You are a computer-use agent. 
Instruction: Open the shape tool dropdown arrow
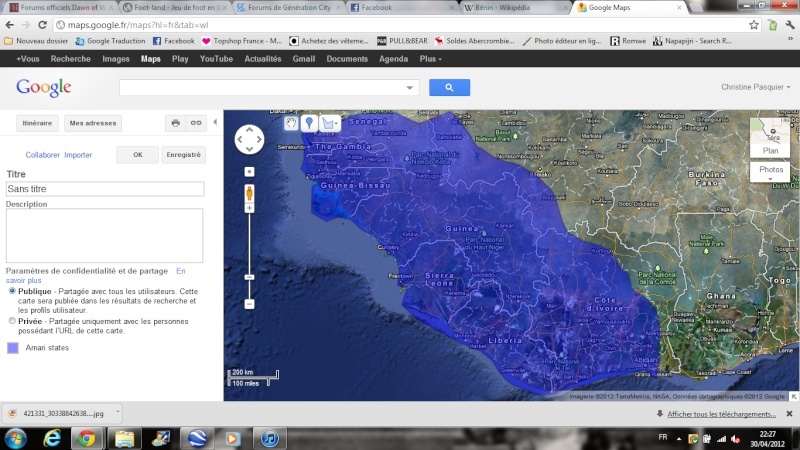click(x=336, y=123)
